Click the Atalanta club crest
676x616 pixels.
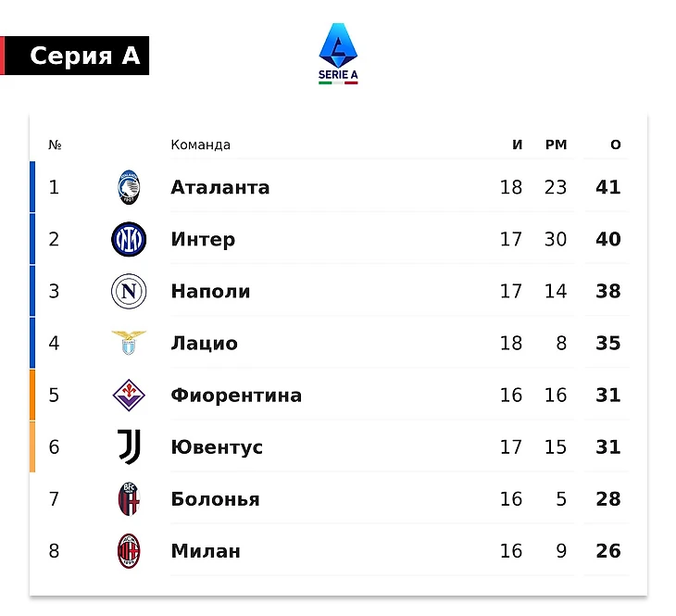coord(129,187)
